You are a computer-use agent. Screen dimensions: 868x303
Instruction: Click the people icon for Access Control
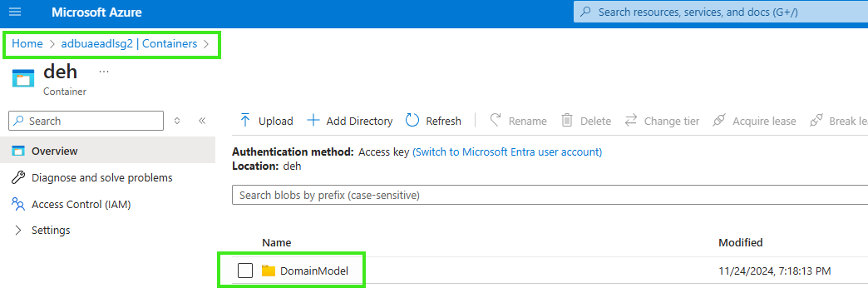[18, 205]
